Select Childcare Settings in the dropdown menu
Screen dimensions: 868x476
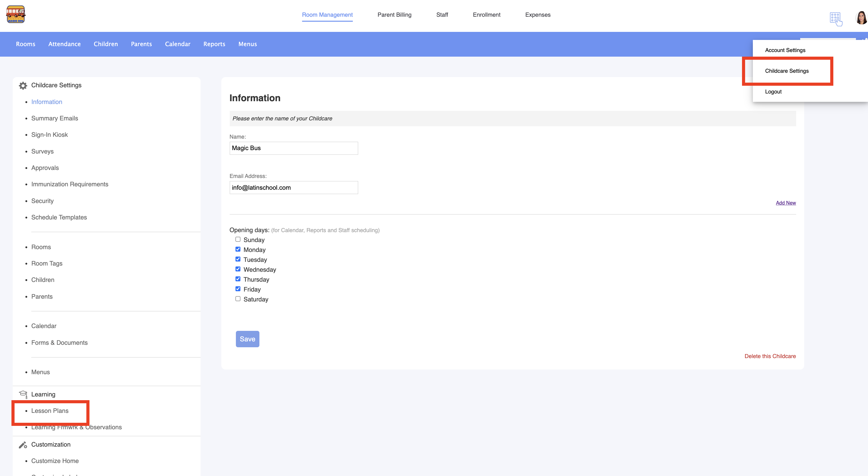tap(787, 71)
